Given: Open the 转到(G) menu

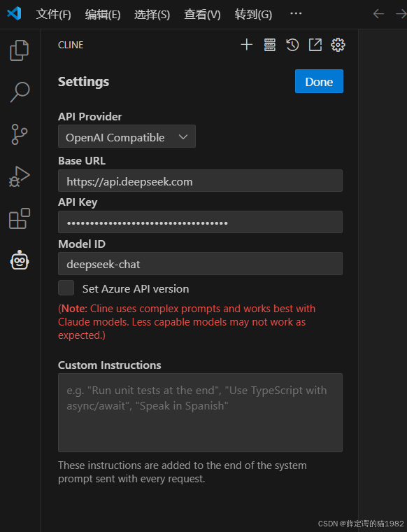Looking at the screenshot, I should pyautogui.click(x=253, y=14).
